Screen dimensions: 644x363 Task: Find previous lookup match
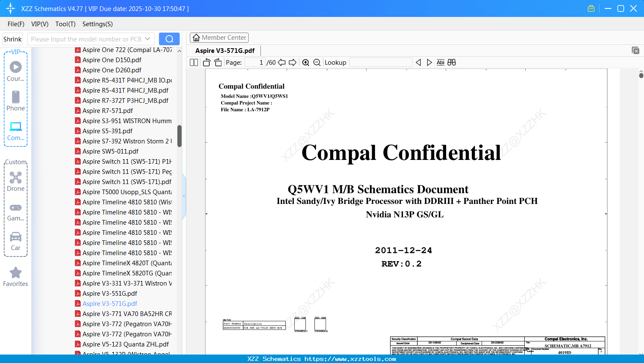[x=418, y=63]
